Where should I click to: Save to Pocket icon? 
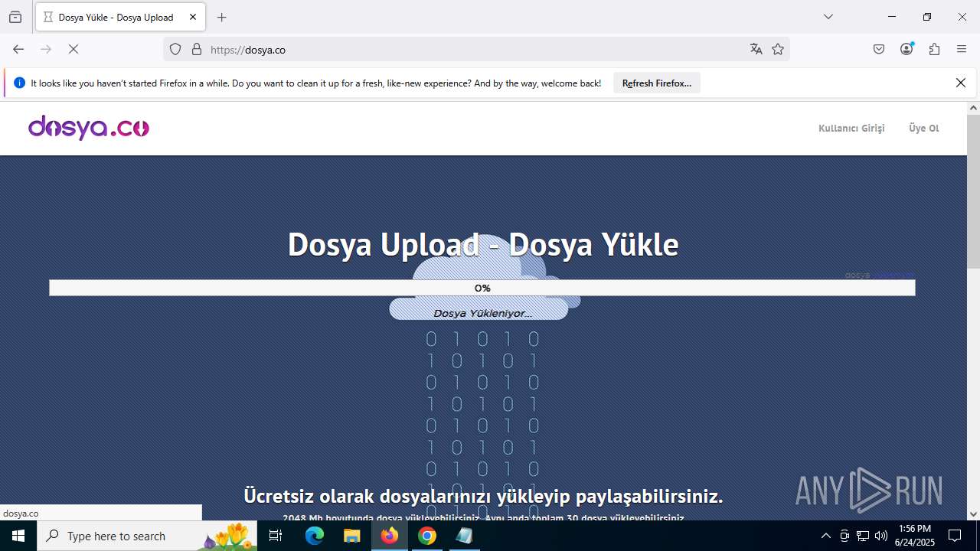879,49
